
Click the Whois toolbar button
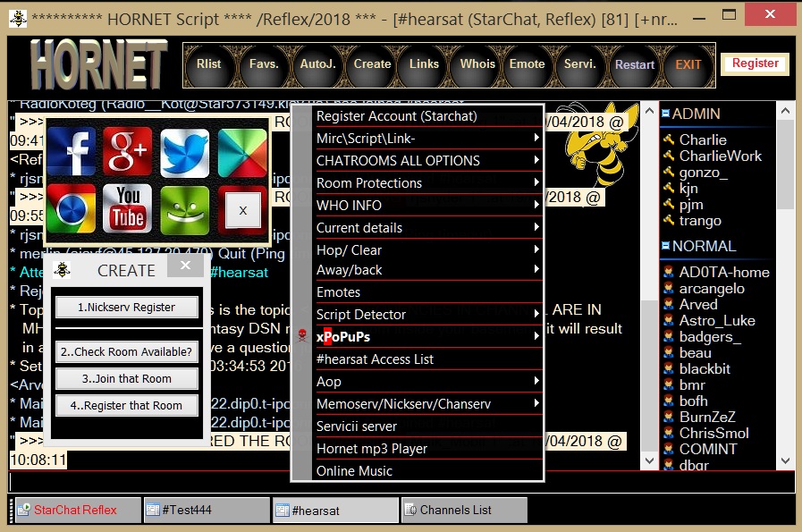[x=477, y=64]
